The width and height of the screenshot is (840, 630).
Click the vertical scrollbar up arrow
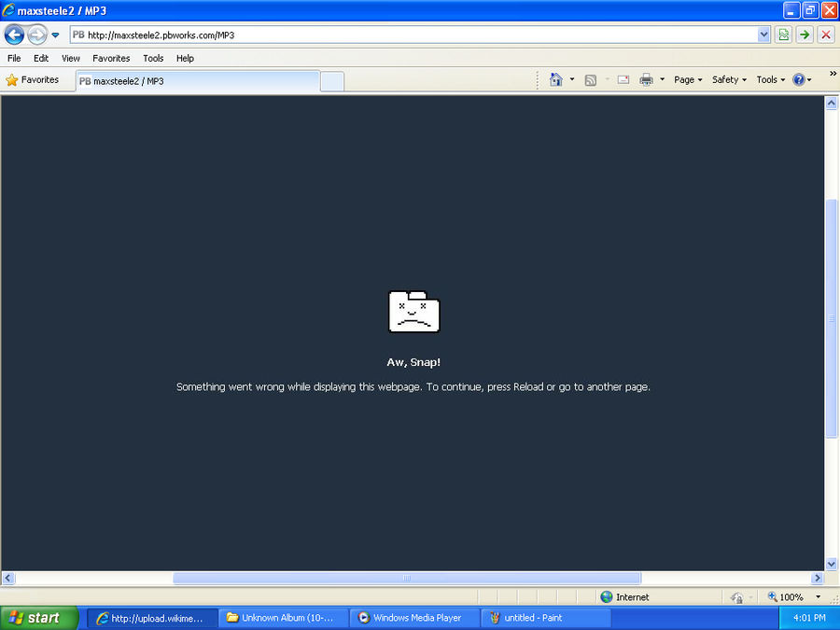click(x=831, y=104)
